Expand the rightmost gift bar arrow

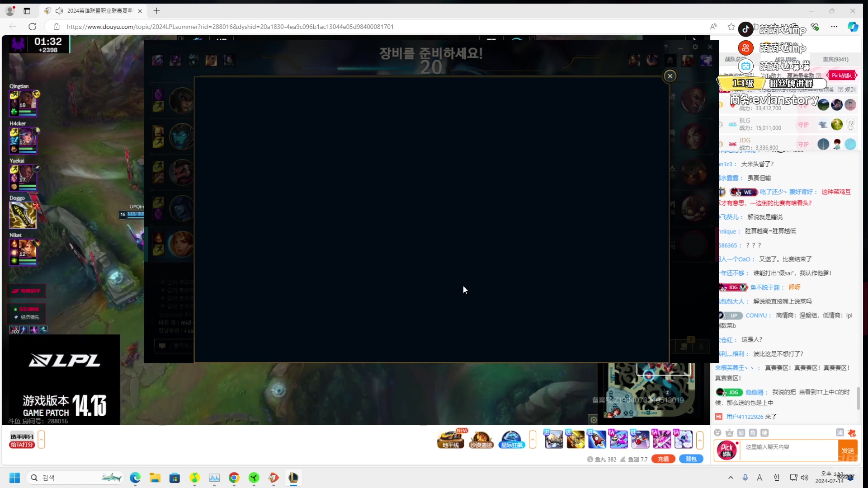coord(700,439)
